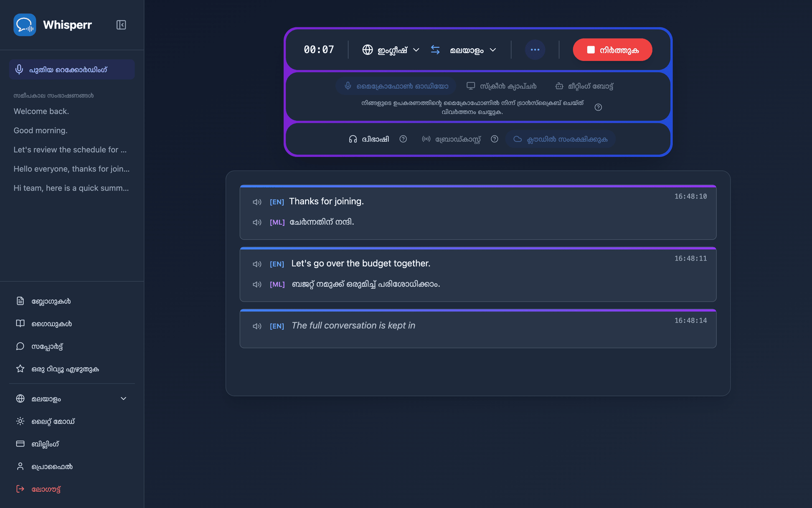Click the sun icon for light mode
This screenshot has height=508, width=812.
coord(20,421)
